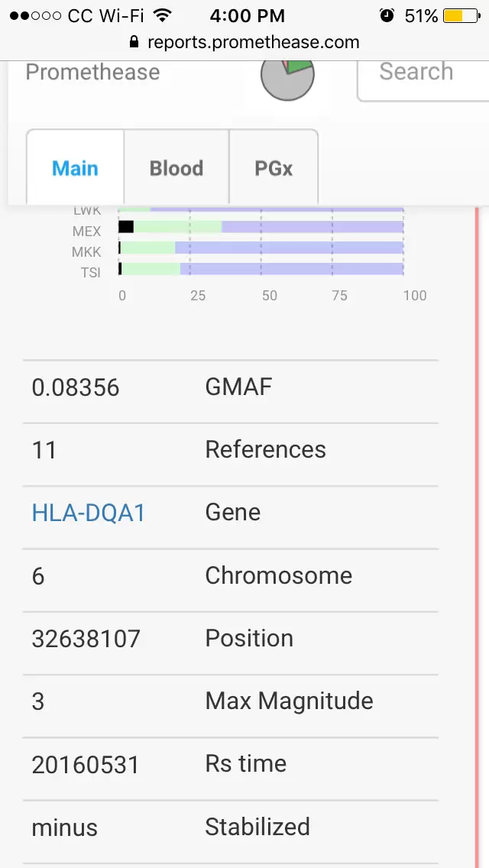Screen dimensions: 489x868
Task: Tap the 4:00 PM clock
Action: pyautogui.click(x=247, y=15)
